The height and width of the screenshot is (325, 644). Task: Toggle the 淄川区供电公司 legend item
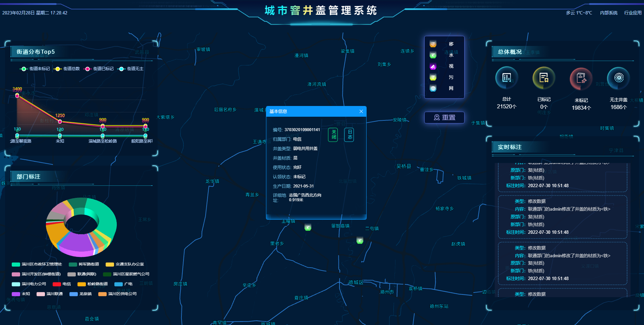click(117, 294)
